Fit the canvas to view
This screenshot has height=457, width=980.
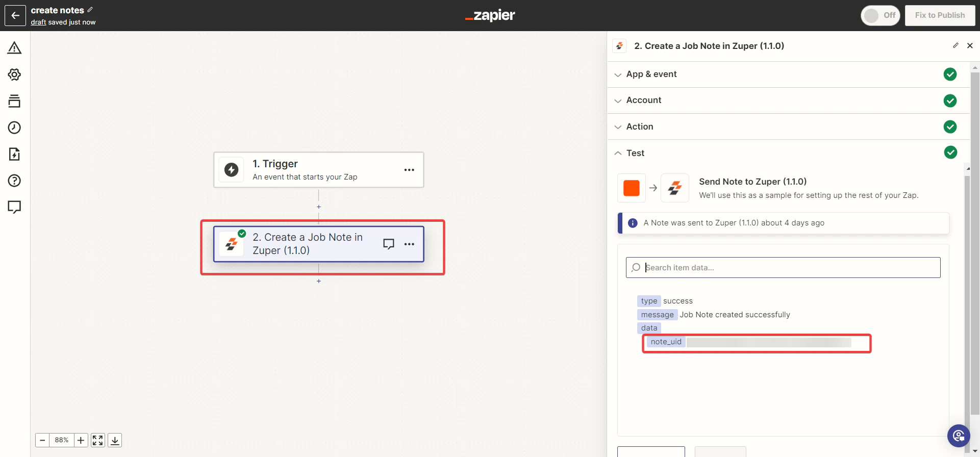(x=98, y=440)
